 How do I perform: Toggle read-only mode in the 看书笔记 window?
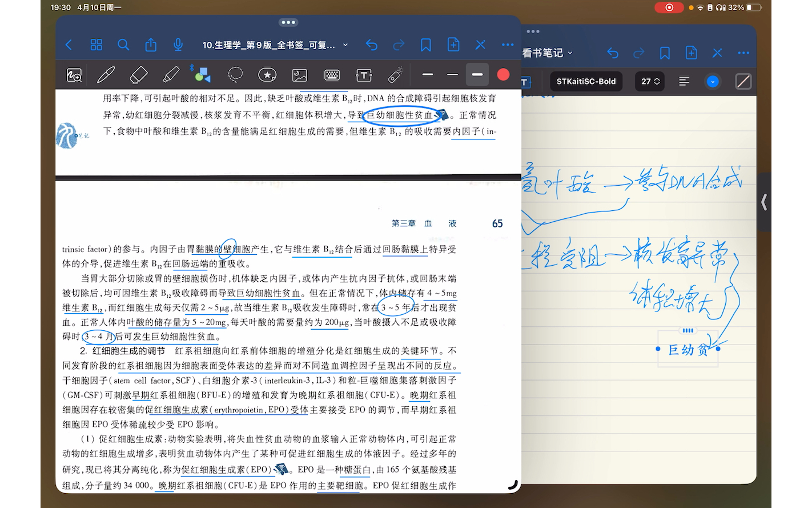point(717,53)
